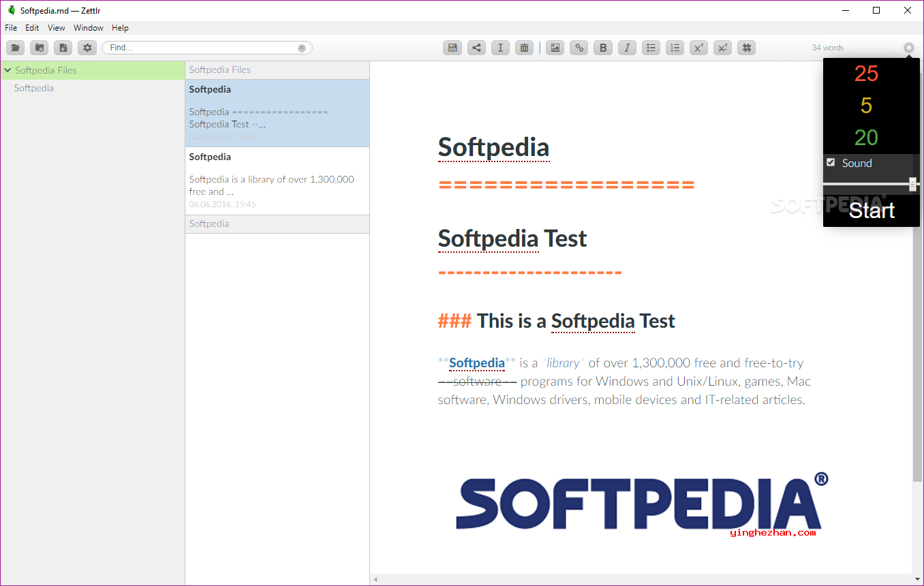Click the bold Softpedia link in editor
The width and height of the screenshot is (924, 586).
click(x=477, y=363)
